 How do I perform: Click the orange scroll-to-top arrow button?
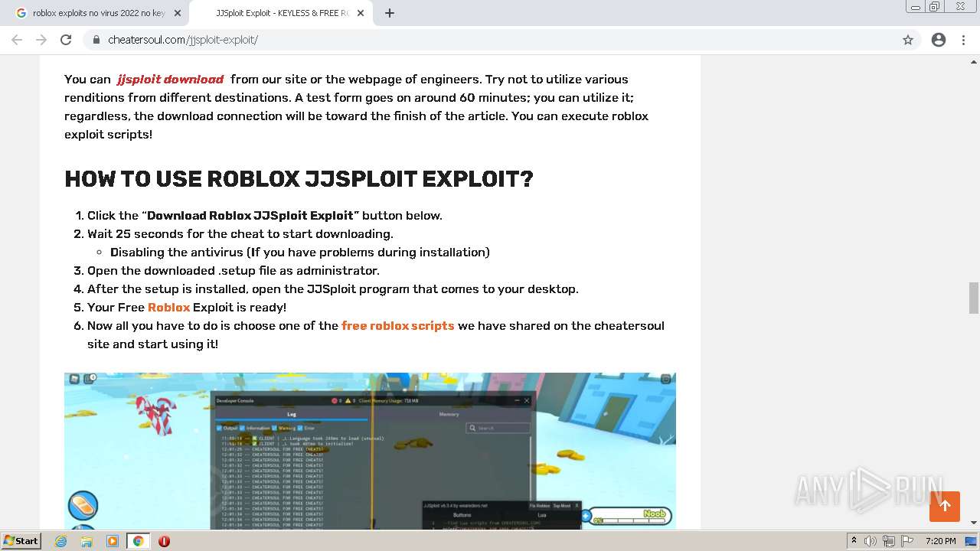click(x=945, y=507)
